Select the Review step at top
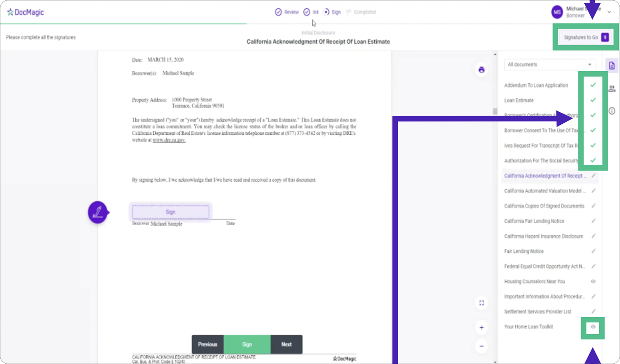This screenshot has width=620, height=364. click(x=287, y=12)
